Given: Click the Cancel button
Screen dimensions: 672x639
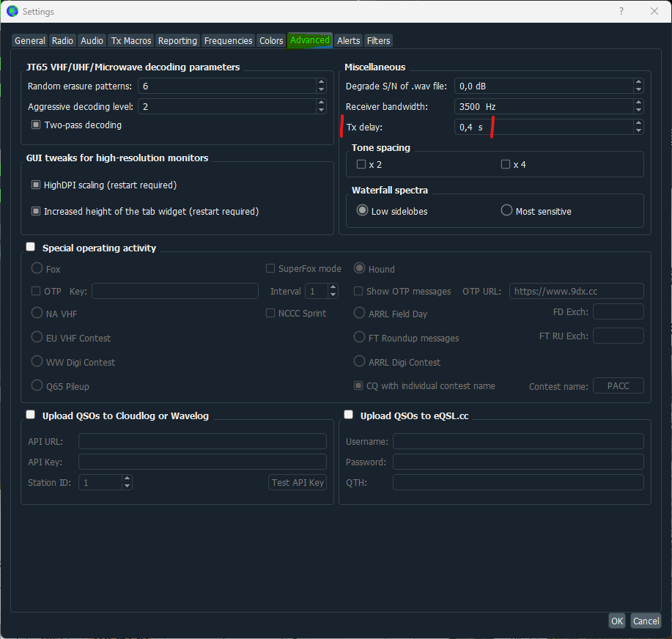Looking at the screenshot, I should point(646,621).
